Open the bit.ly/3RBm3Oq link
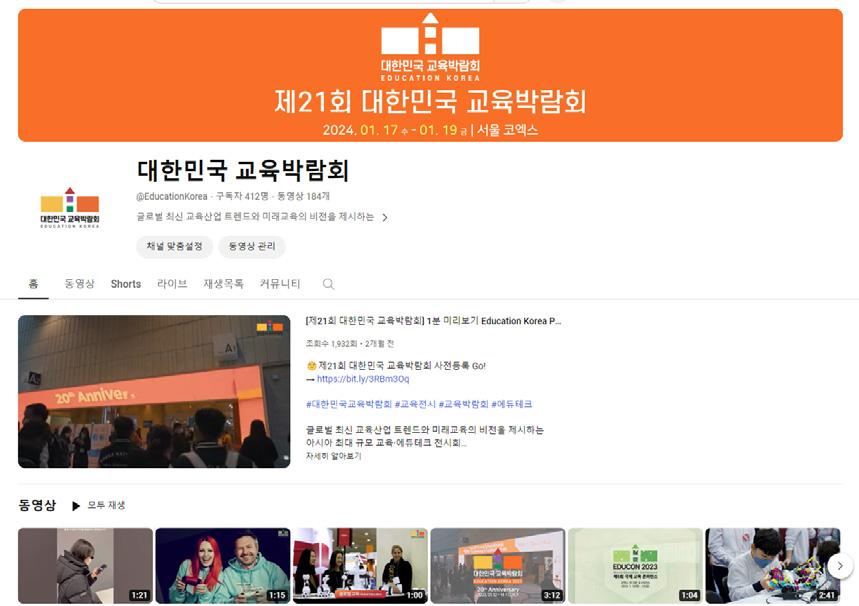 tap(363, 379)
